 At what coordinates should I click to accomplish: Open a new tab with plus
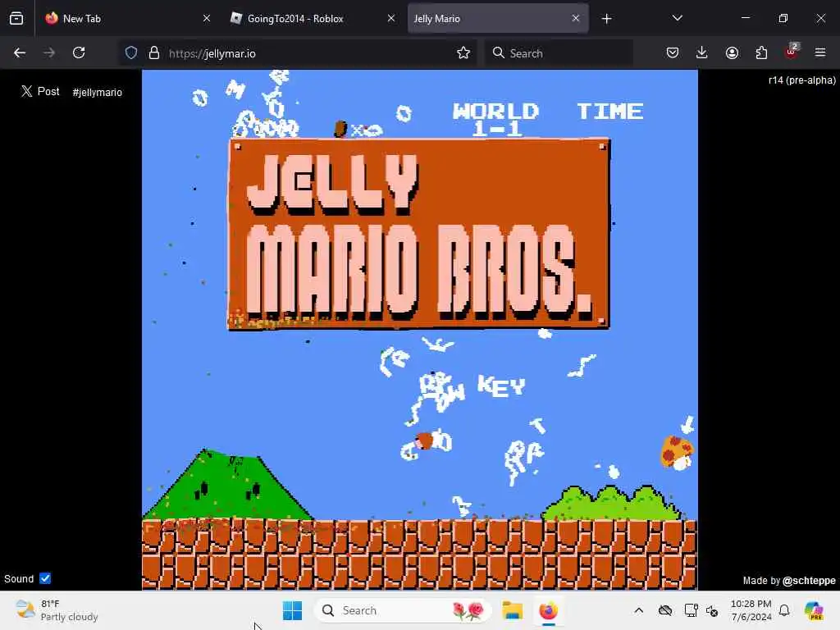pos(606,19)
